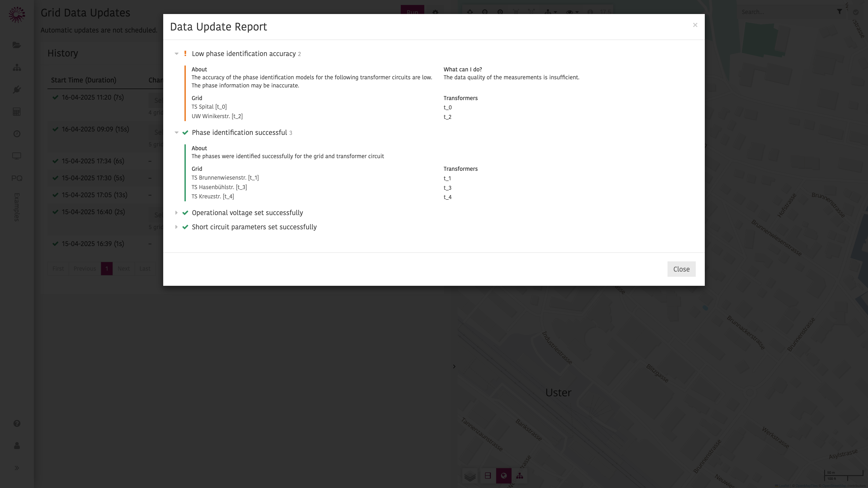Collapse the Low phase identification accuracy section
Image resolution: width=868 pixels, height=488 pixels.
[176, 54]
